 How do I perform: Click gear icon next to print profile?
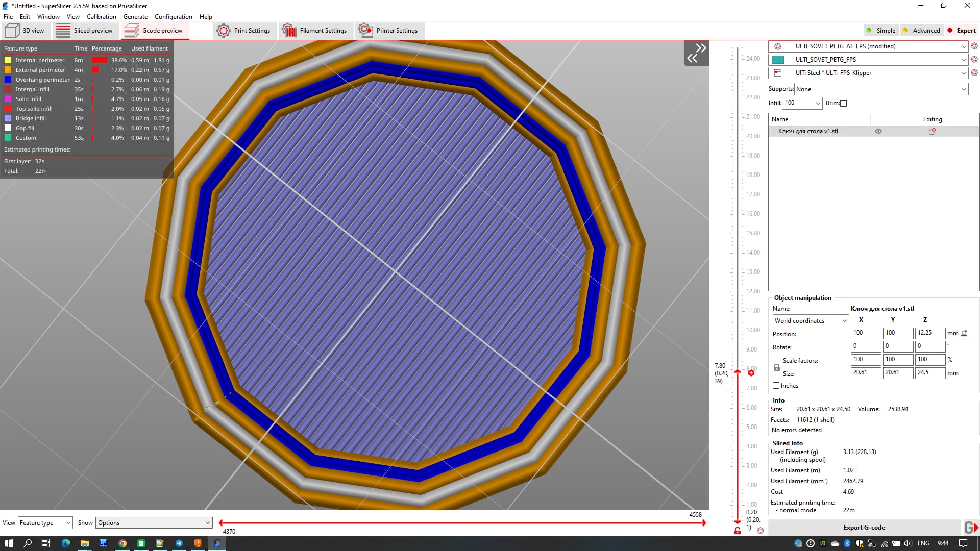point(974,46)
